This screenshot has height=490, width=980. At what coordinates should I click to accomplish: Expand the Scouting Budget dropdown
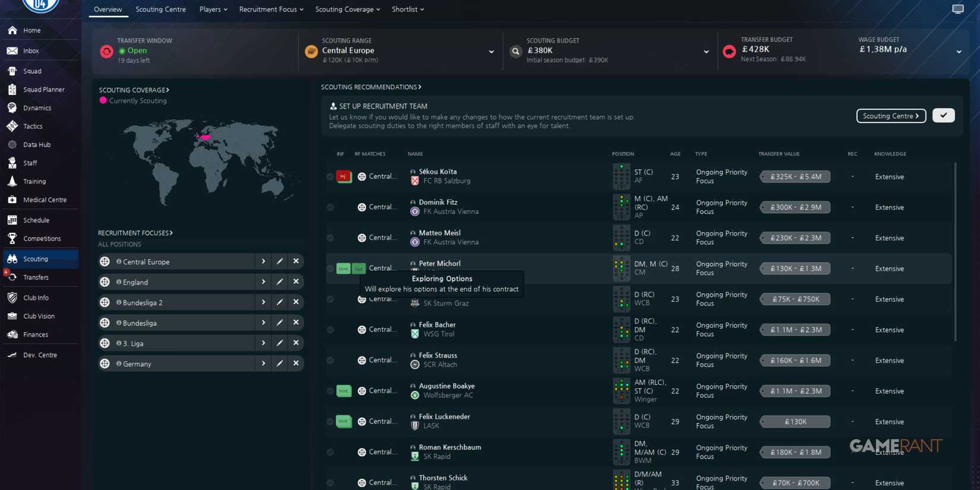[x=706, y=52]
